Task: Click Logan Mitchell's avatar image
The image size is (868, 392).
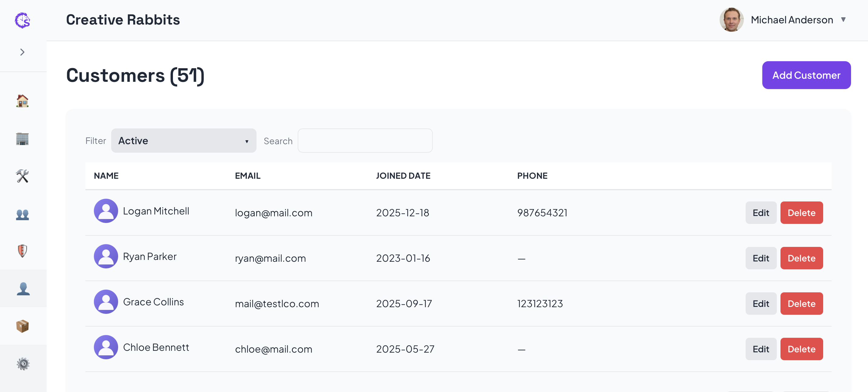Action: coord(106,211)
